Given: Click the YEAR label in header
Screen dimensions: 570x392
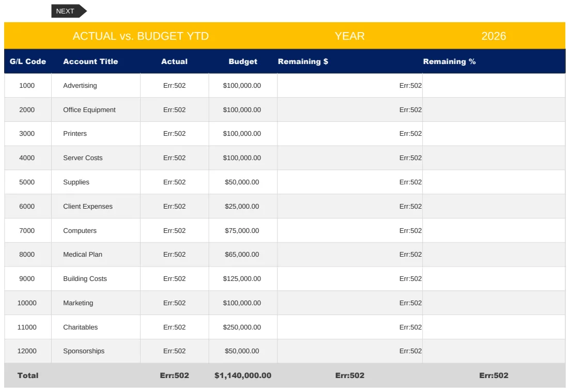Looking at the screenshot, I should pyautogui.click(x=350, y=36).
